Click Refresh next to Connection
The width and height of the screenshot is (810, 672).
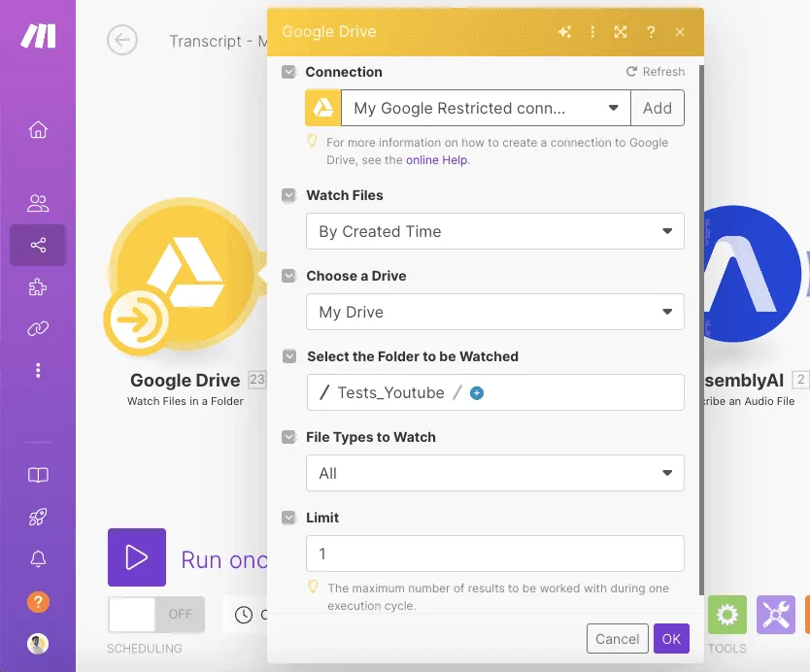point(656,72)
